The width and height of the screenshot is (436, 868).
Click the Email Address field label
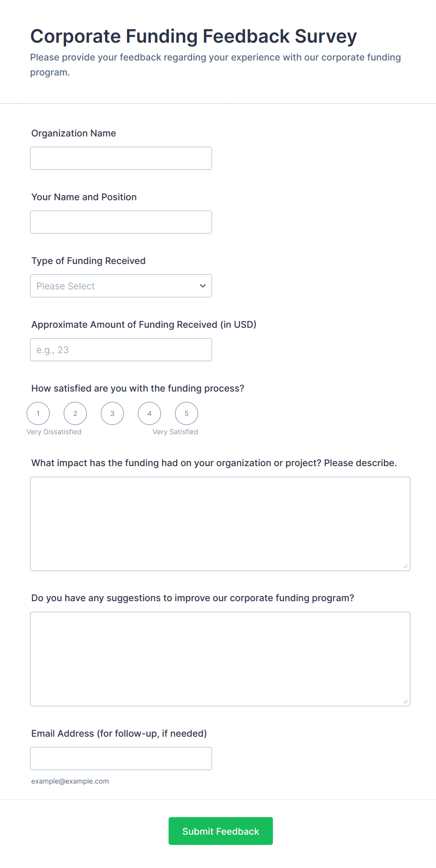[119, 733]
